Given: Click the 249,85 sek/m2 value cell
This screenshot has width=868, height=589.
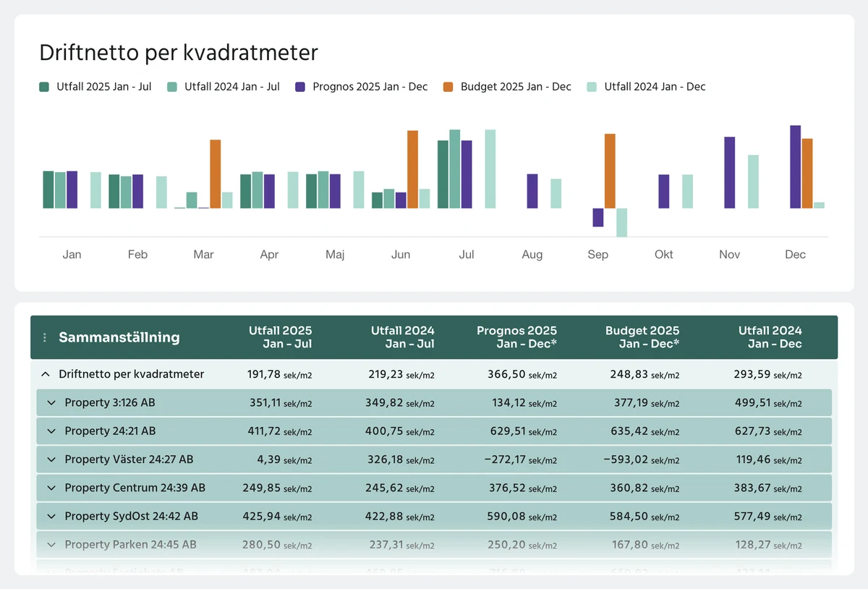Looking at the screenshot, I should coord(278,488).
